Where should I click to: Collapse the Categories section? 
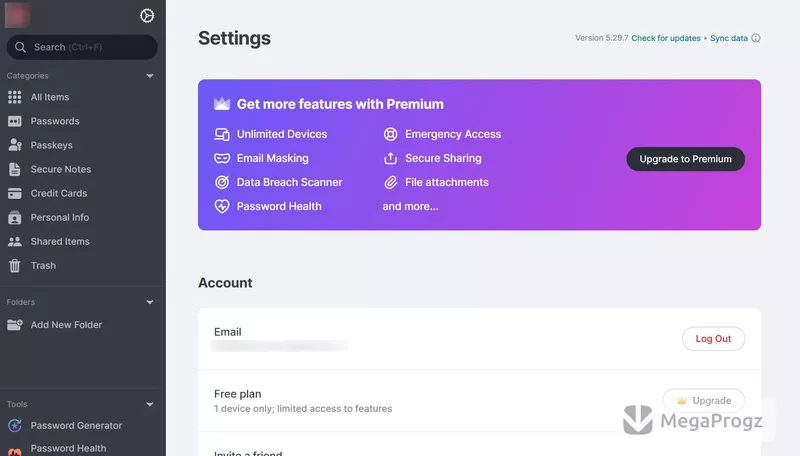(149, 76)
